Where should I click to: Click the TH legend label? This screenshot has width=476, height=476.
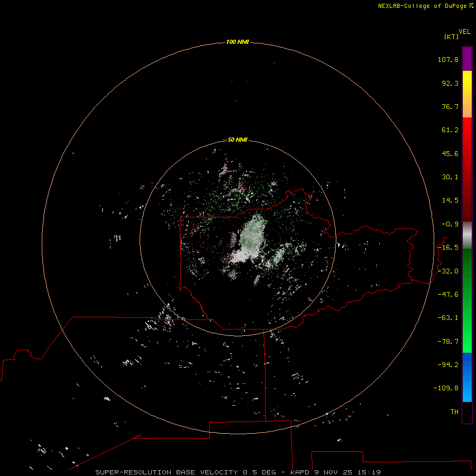(x=454, y=412)
